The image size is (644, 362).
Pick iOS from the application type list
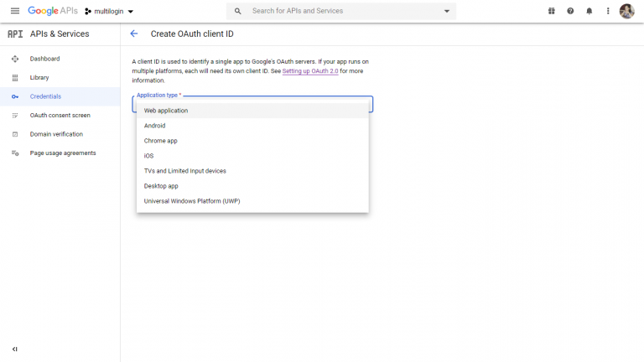(252, 156)
